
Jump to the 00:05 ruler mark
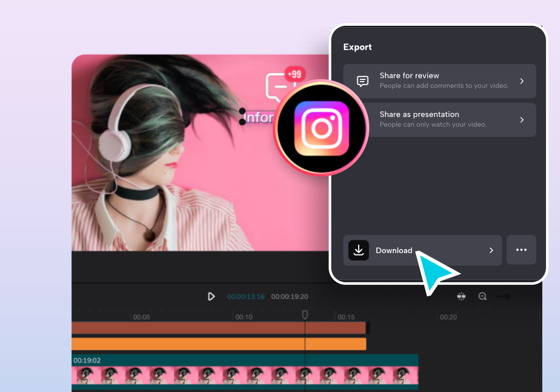pyautogui.click(x=142, y=317)
